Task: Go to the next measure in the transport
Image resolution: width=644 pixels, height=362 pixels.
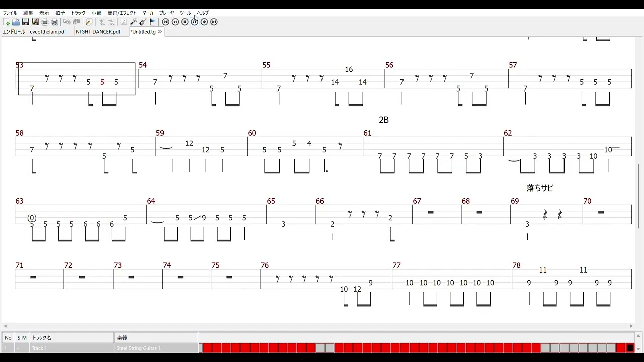Action: click(204, 22)
